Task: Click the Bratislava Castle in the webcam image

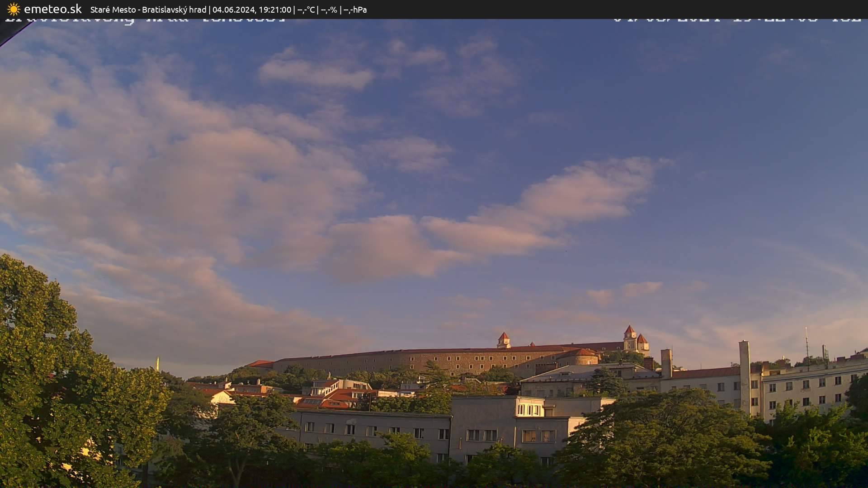Action: pyautogui.click(x=497, y=357)
